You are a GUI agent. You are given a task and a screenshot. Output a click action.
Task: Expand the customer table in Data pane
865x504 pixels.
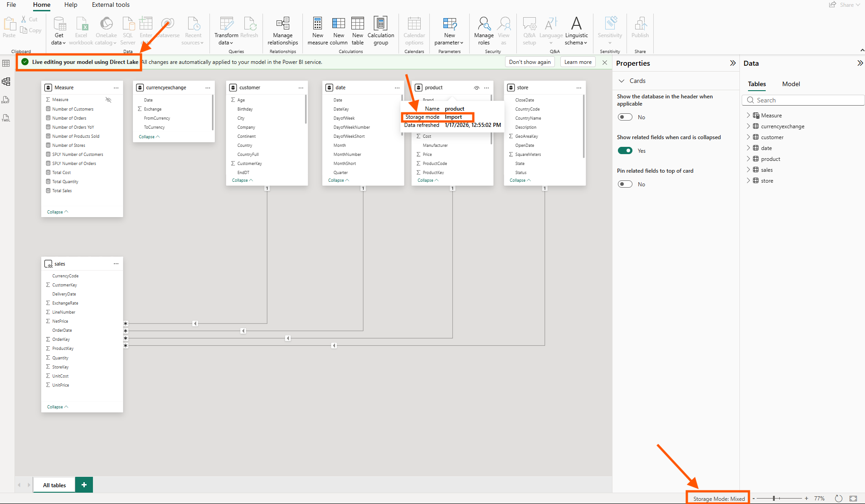pos(748,137)
